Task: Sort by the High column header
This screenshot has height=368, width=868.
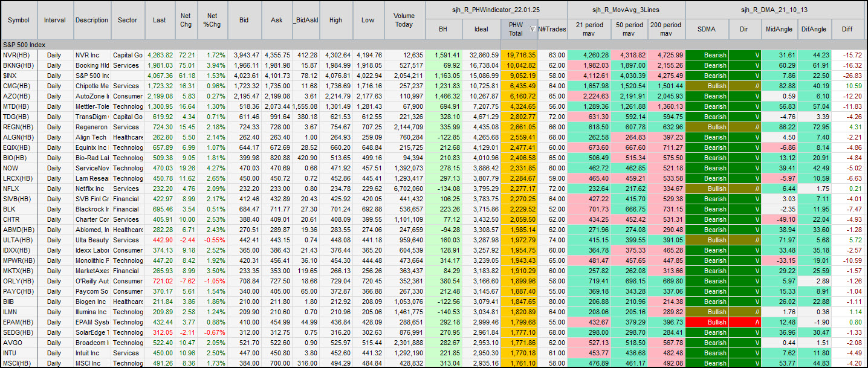Action: [x=335, y=20]
